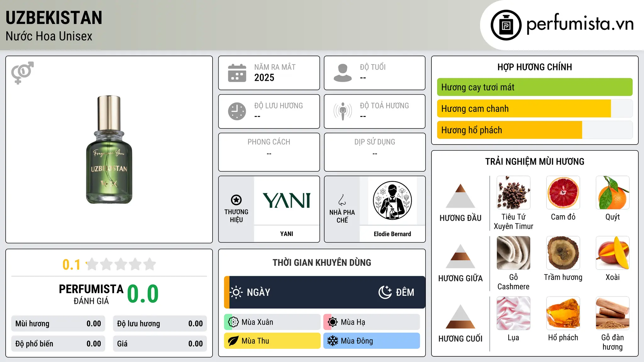The width and height of the screenshot is (644, 362).
Task: Click the person icon beside Độ tuổi
Action: tap(343, 73)
